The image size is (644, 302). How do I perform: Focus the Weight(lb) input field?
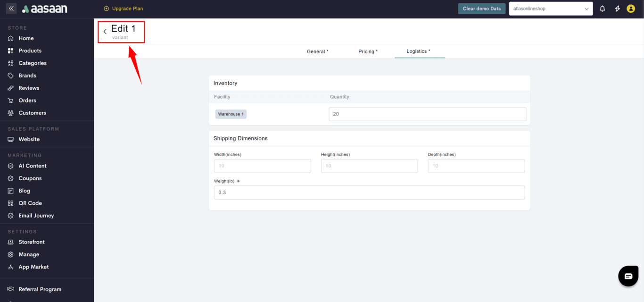click(x=369, y=193)
